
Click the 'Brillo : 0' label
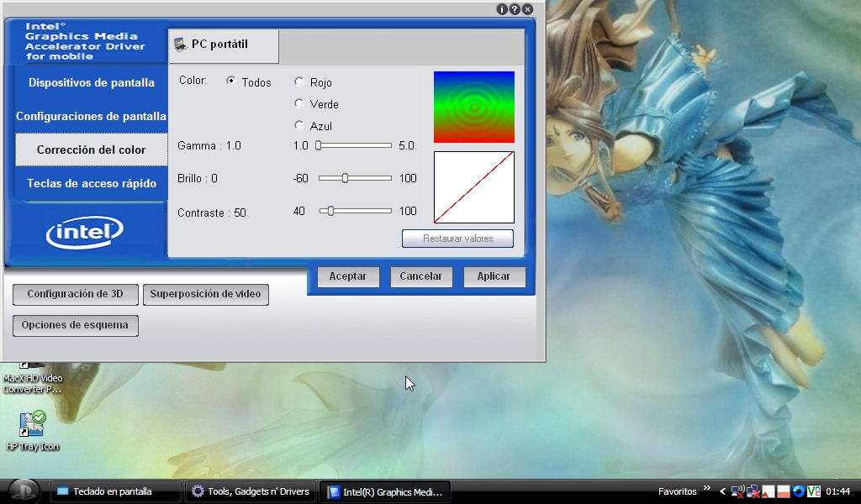[197, 179]
